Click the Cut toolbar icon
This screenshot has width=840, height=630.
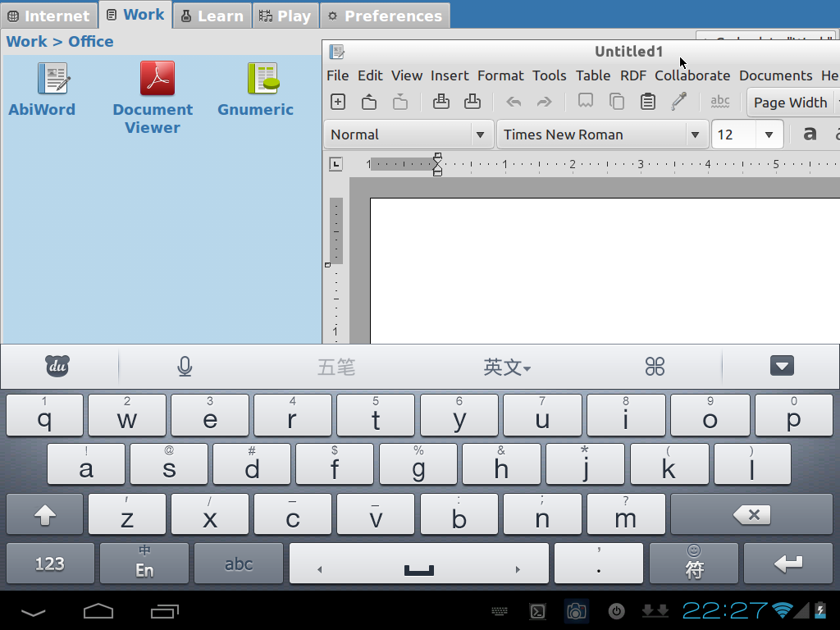pos(586,101)
